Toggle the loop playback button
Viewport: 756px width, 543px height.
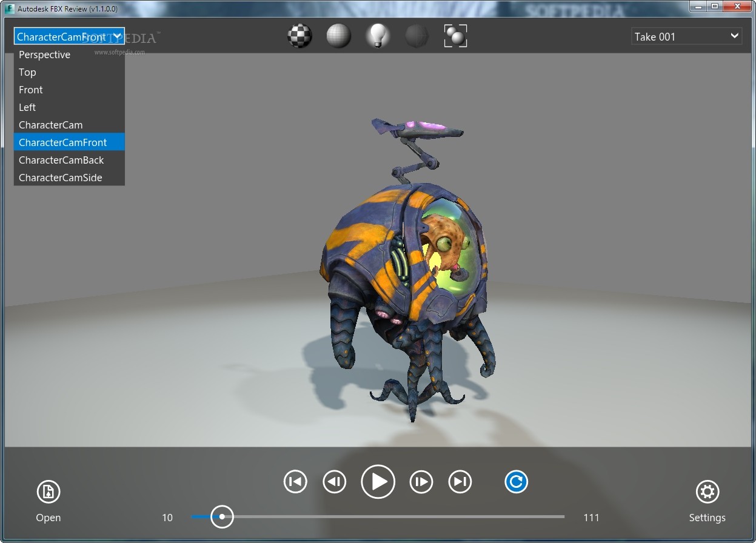point(516,482)
